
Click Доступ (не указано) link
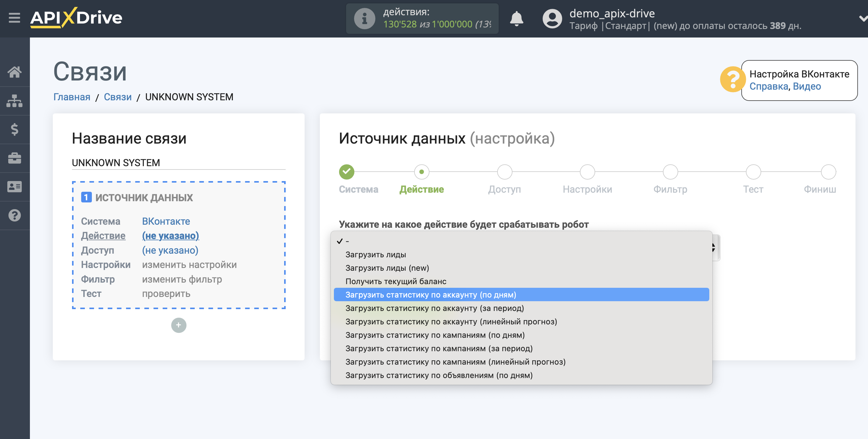tap(170, 250)
